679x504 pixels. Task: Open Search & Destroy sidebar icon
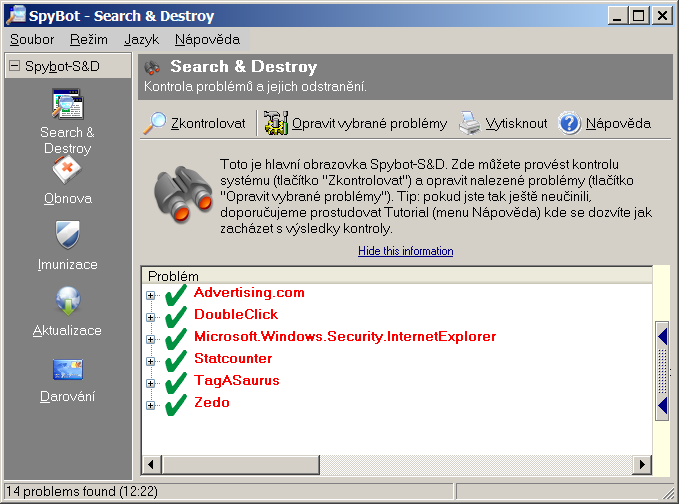pyautogui.click(x=68, y=104)
